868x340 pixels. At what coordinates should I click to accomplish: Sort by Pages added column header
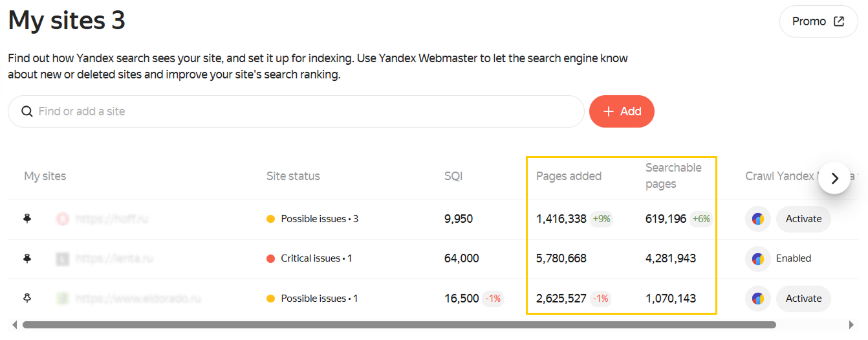569,176
